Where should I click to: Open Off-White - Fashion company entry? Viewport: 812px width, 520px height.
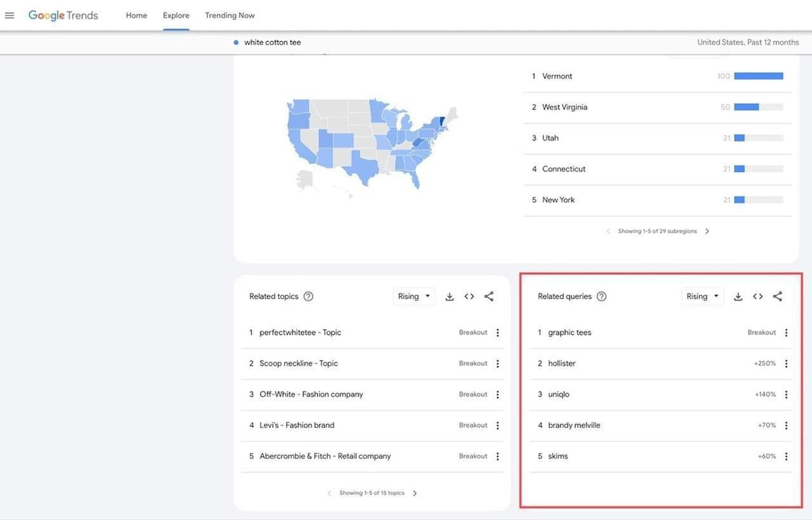(x=311, y=394)
